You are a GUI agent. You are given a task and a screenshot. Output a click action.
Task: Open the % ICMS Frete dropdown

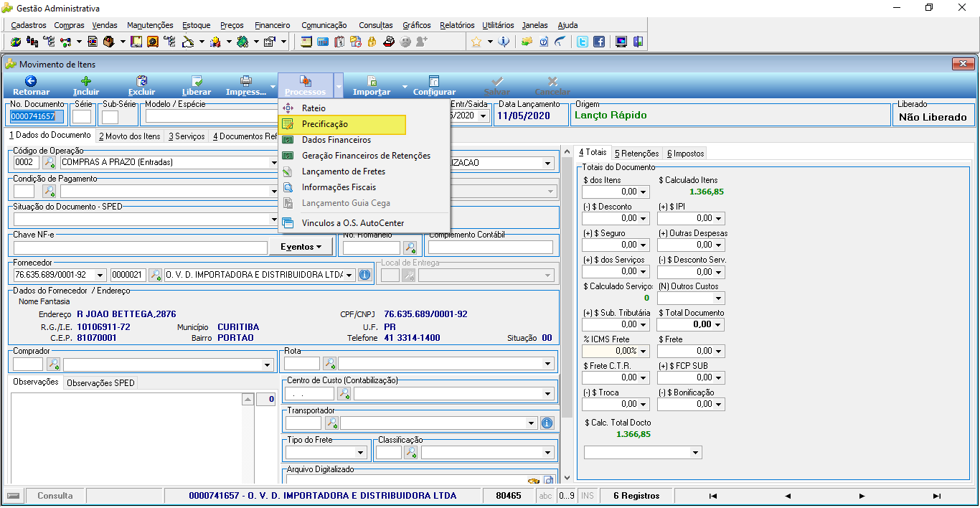pyautogui.click(x=644, y=351)
